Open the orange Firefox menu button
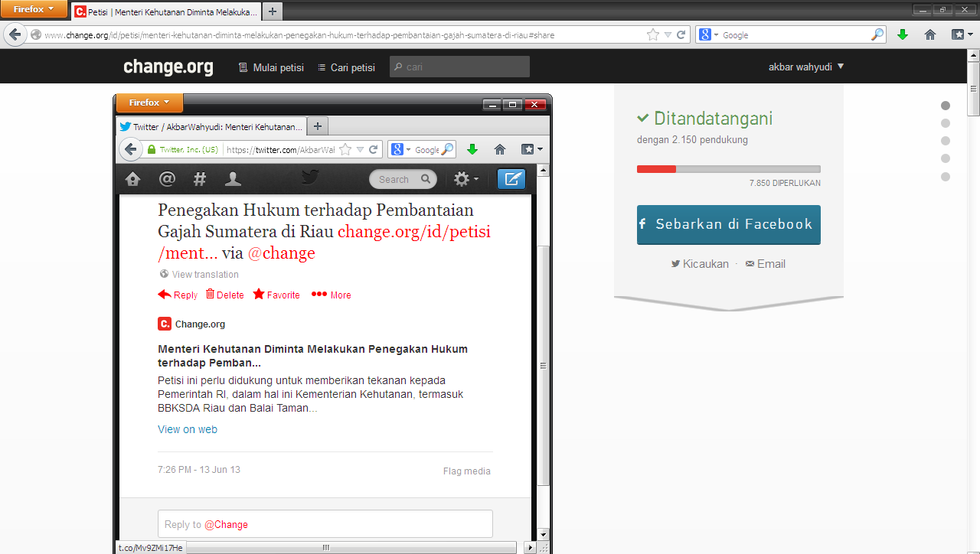The width and height of the screenshot is (980, 554). pos(34,9)
